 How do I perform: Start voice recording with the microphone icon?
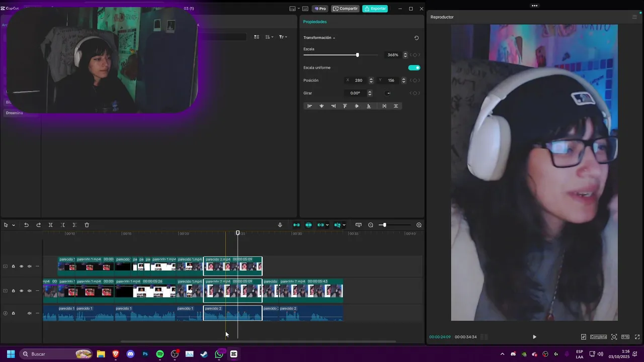(280, 225)
